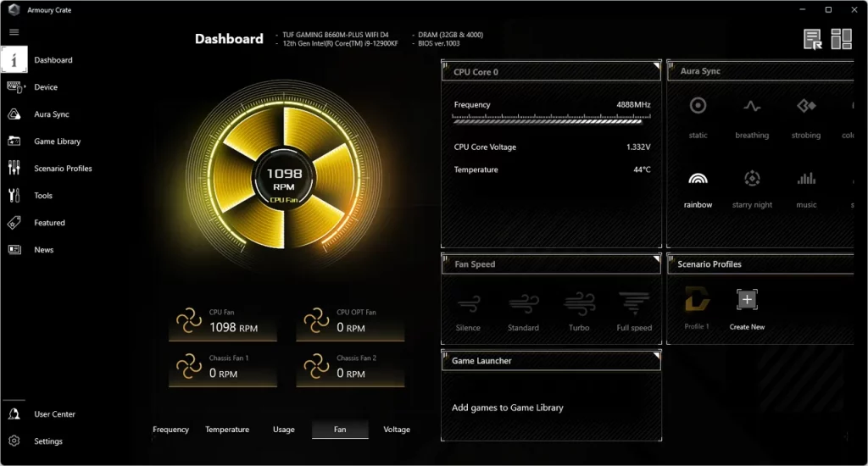Open Scenario Profiles in the sidebar
Viewport: 868px width, 466px height.
point(63,169)
